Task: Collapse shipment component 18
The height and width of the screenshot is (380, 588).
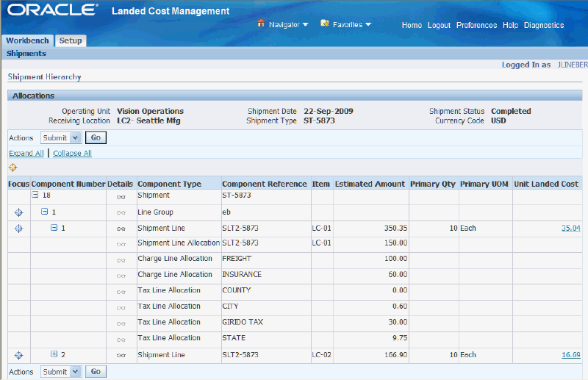Action: pos(35,195)
